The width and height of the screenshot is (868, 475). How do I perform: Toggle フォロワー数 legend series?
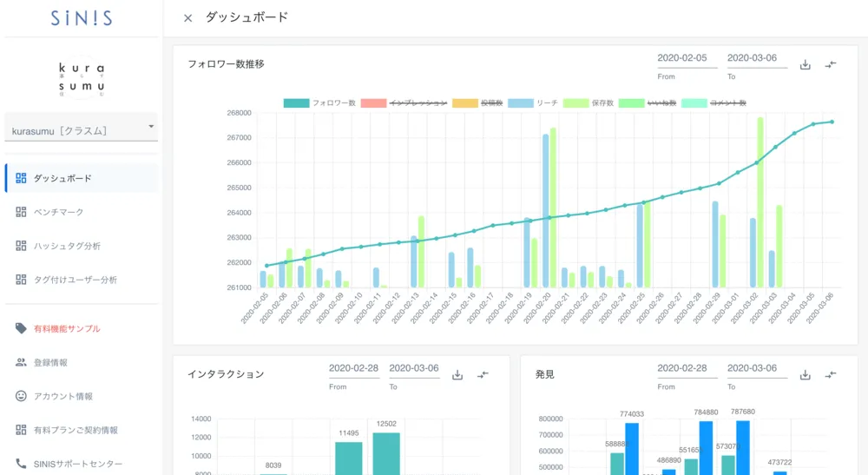click(320, 103)
